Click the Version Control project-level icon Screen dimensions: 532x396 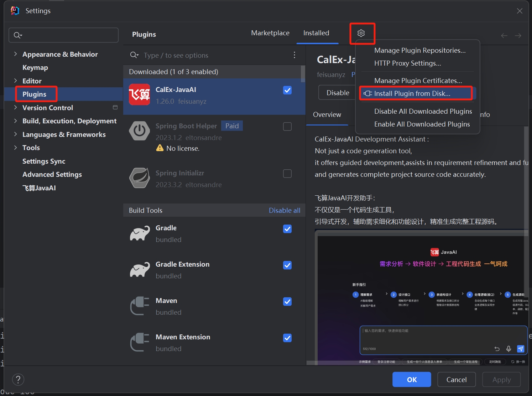click(115, 107)
